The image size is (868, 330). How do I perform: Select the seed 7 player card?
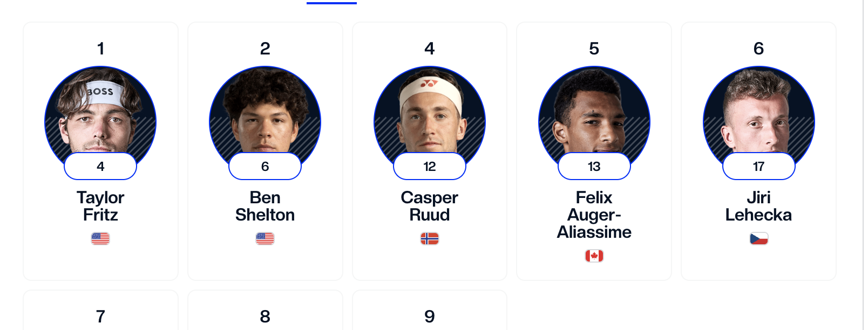pyautogui.click(x=100, y=313)
